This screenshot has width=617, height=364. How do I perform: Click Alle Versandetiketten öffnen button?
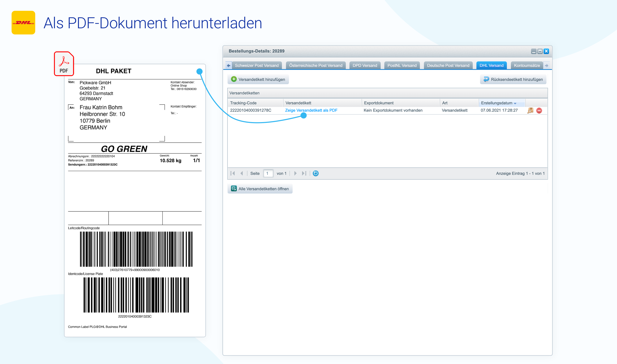(x=260, y=189)
